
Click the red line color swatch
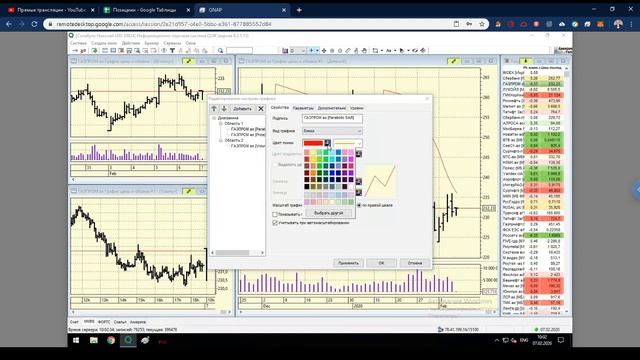point(313,143)
